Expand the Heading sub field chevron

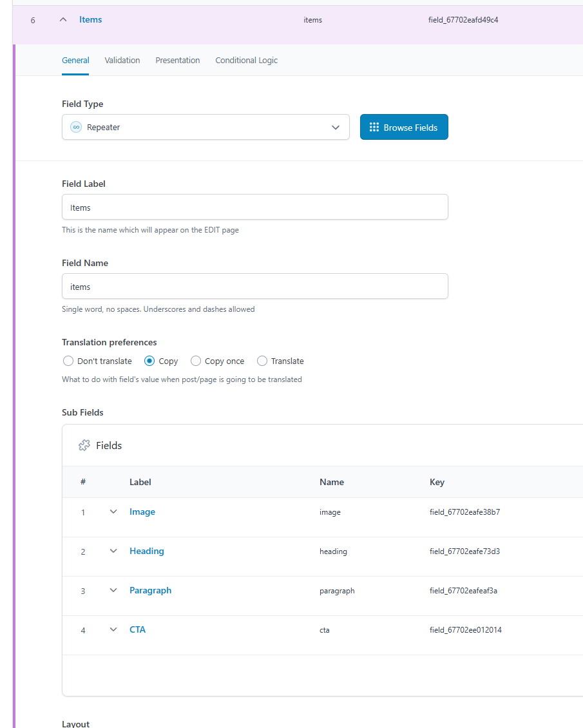113,551
